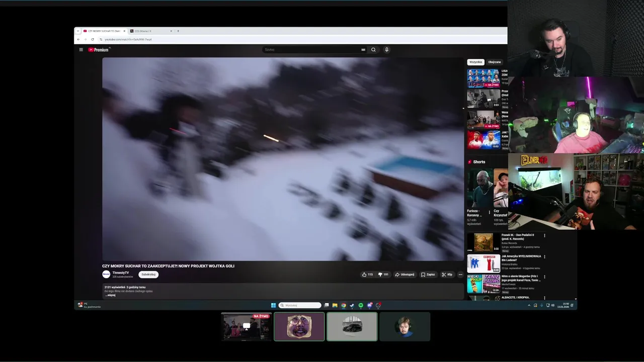Open weather widget in taskbar corner
Screen dimensions: 644x362
point(89,305)
